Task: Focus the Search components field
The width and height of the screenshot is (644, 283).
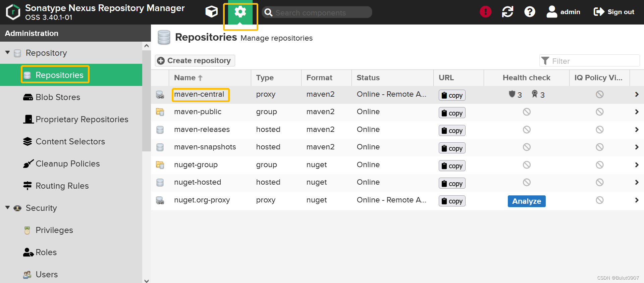Action: (317, 12)
